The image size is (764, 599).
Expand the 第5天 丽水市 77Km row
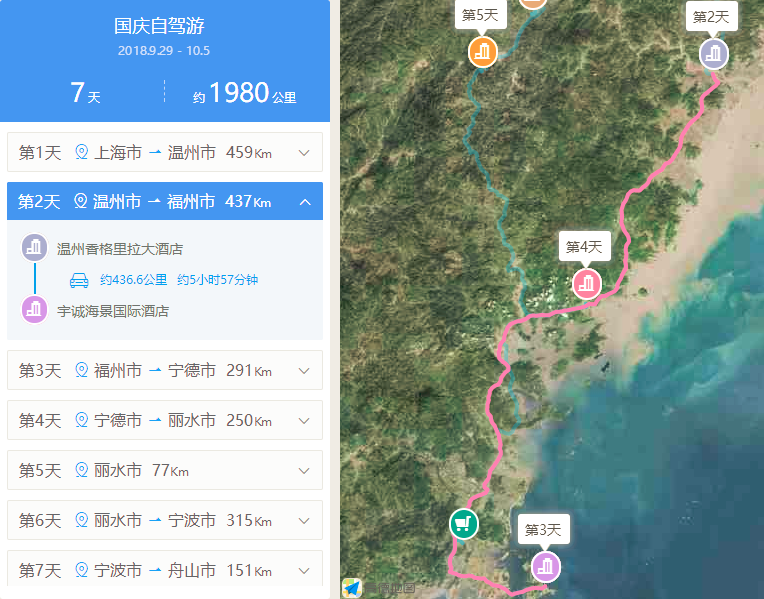coord(165,470)
